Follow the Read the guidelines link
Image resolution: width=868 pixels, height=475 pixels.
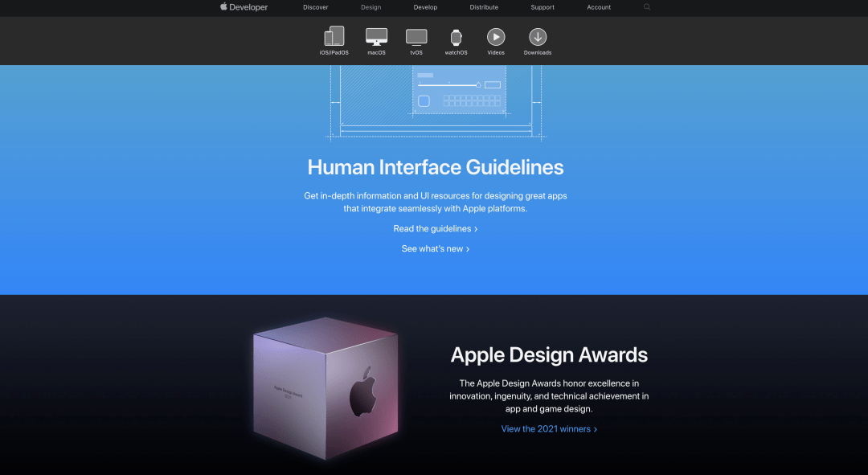[x=436, y=228]
